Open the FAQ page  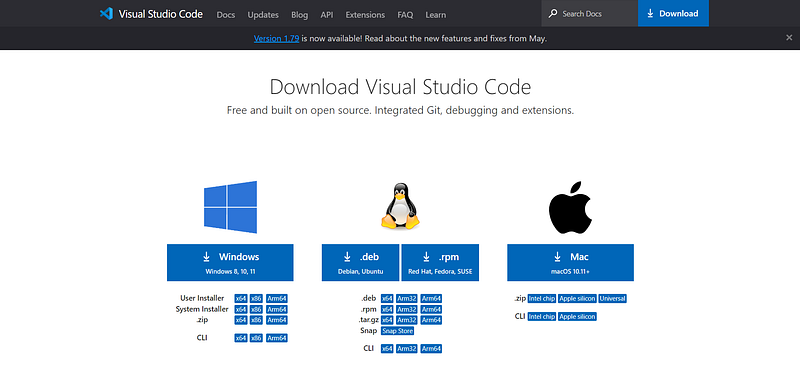click(x=405, y=15)
